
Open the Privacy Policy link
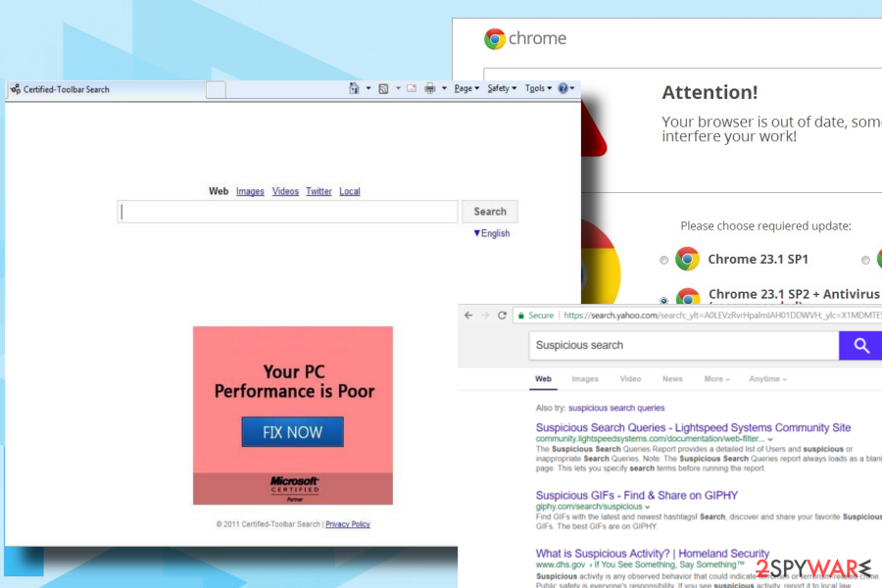click(x=348, y=524)
